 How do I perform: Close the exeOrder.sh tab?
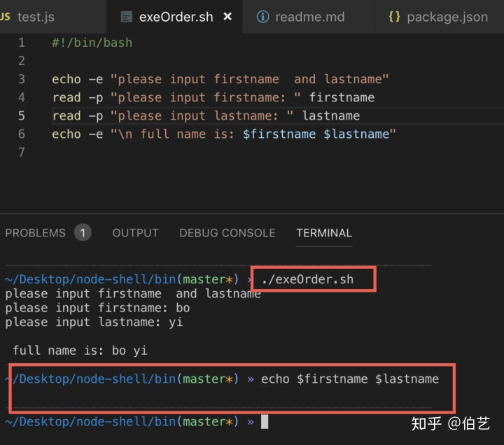(227, 16)
